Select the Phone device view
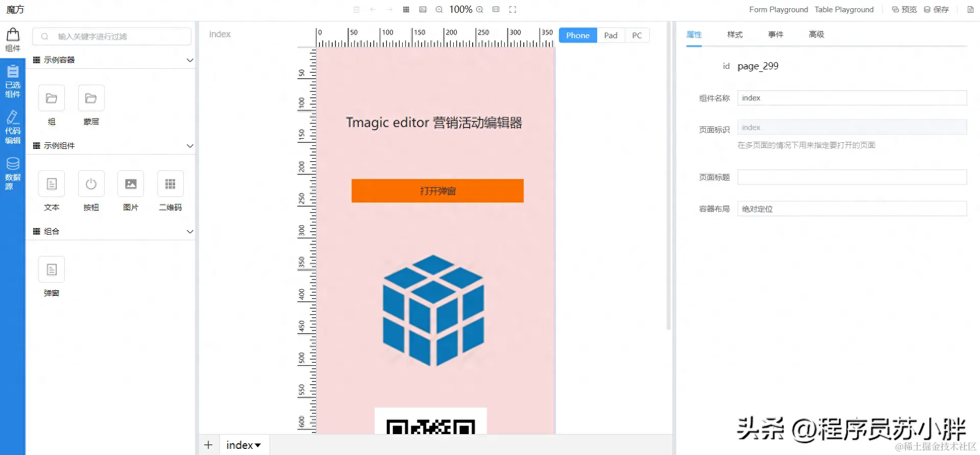 pyautogui.click(x=578, y=35)
